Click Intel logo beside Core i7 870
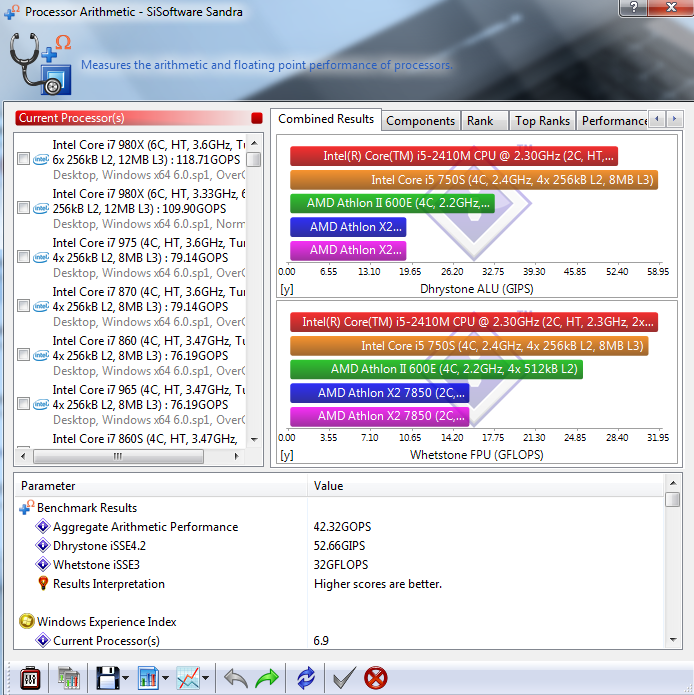694x695 pixels. point(41,306)
